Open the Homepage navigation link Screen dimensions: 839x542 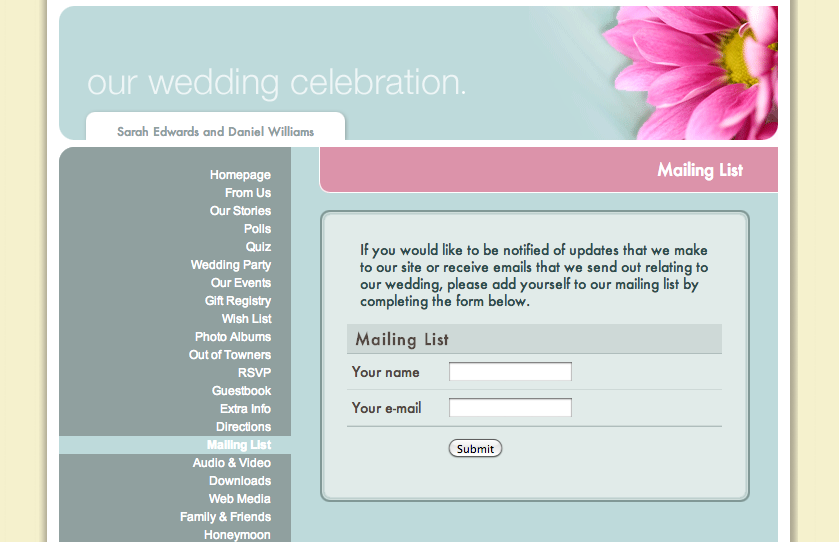tap(240, 175)
